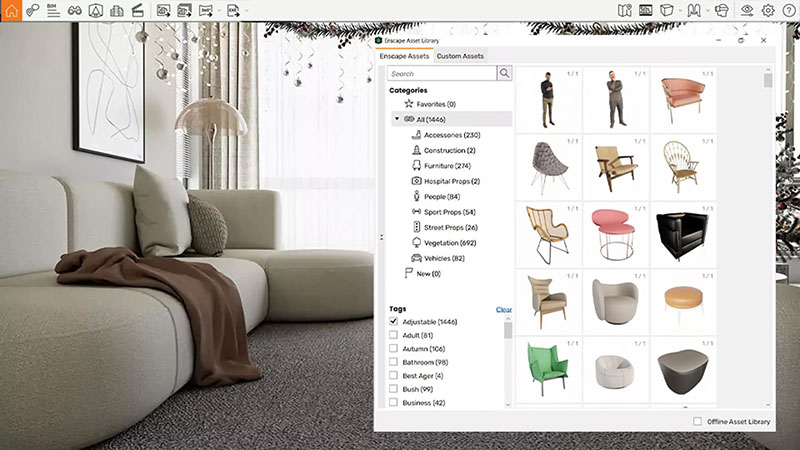Select the Enscape Assets tab

point(405,57)
